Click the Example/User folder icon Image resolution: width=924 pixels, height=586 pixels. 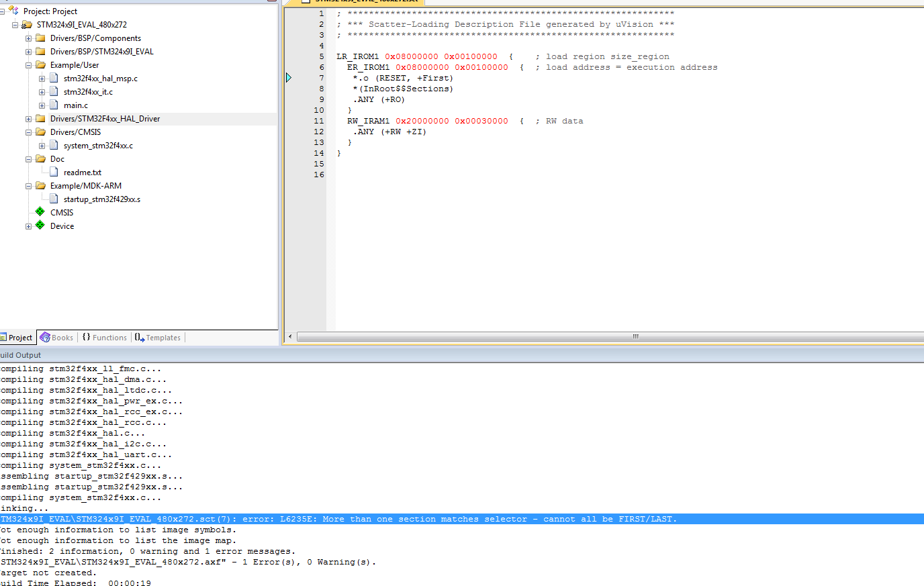pos(40,65)
